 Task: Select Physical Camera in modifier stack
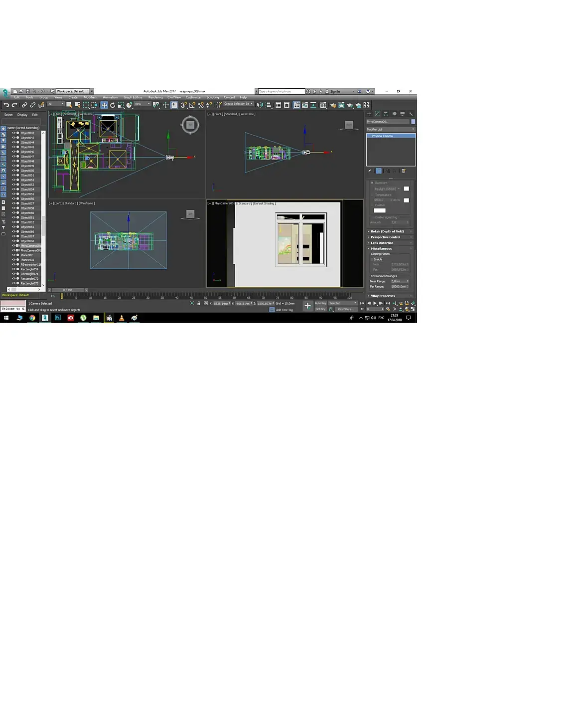[x=391, y=136]
